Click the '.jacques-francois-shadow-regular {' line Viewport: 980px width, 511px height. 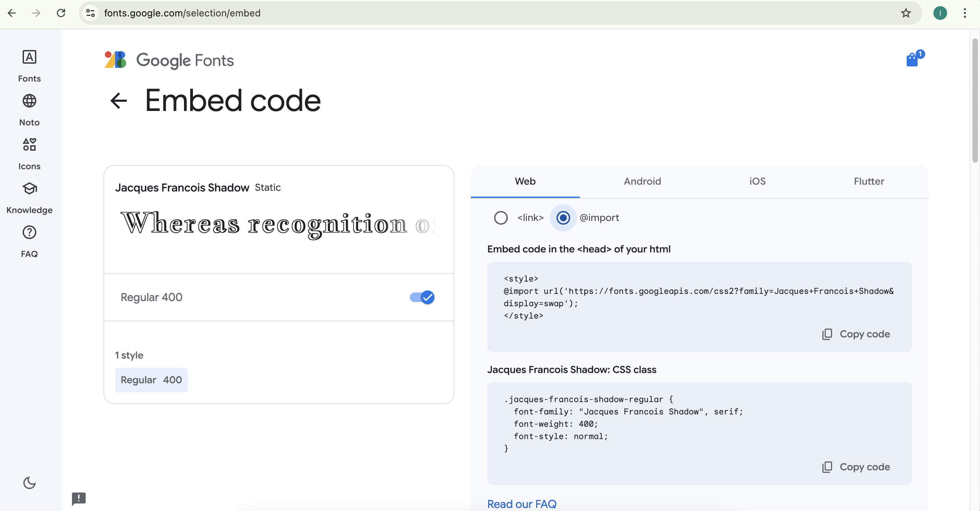click(x=588, y=399)
